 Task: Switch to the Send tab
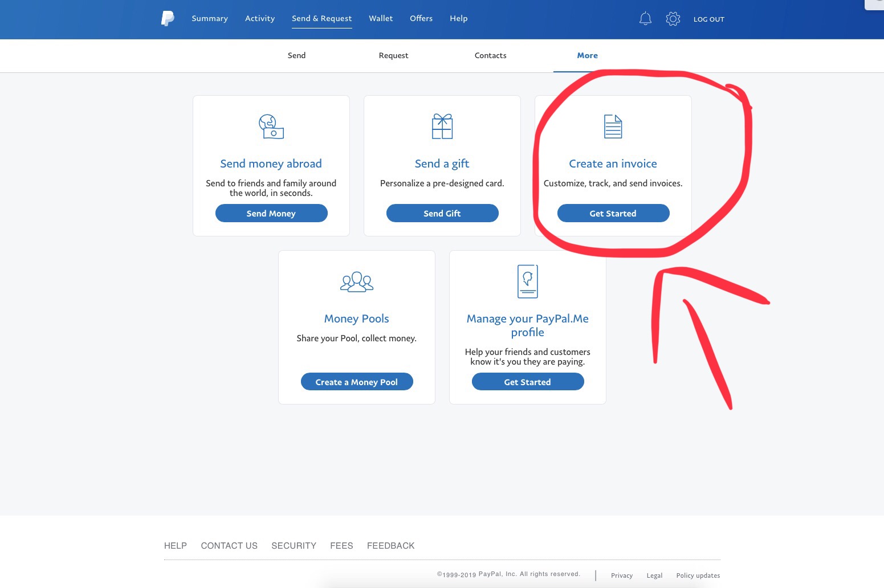coord(296,55)
